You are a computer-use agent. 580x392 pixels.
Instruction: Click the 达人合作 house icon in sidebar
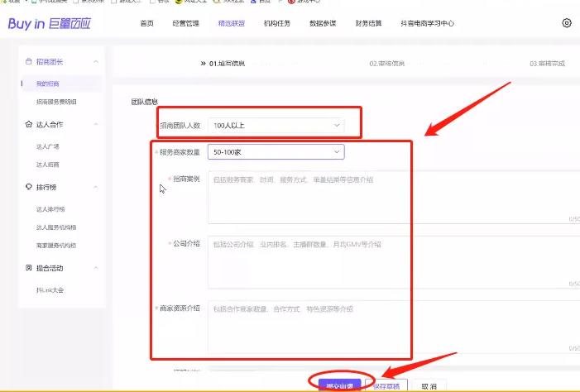pyautogui.click(x=29, y=124)
